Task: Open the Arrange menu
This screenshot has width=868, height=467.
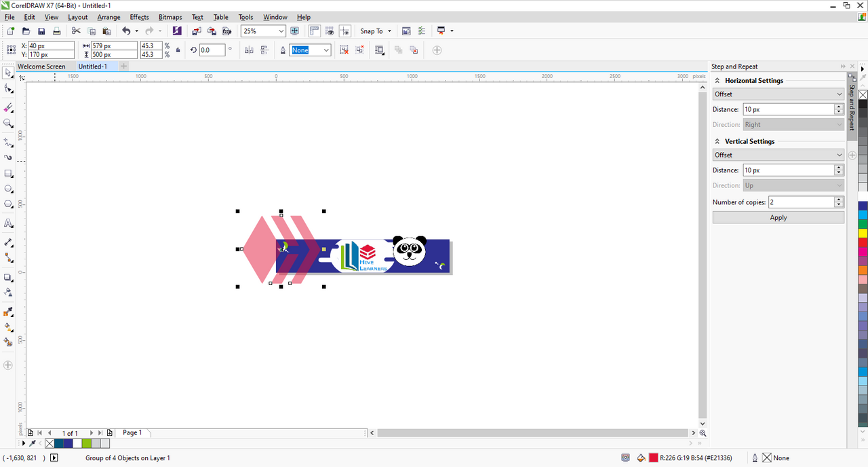Action: 108,17
